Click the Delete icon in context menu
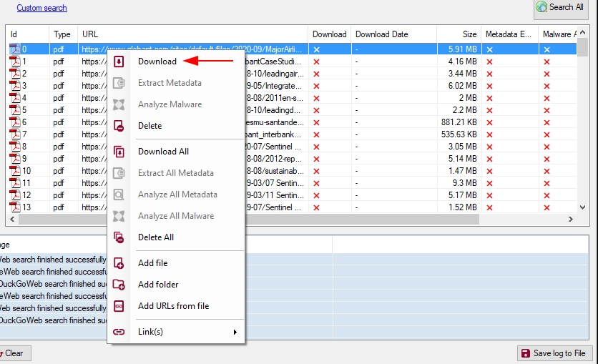Image resolution: width=598 pixels, height=364 pixels. [119, 126]
